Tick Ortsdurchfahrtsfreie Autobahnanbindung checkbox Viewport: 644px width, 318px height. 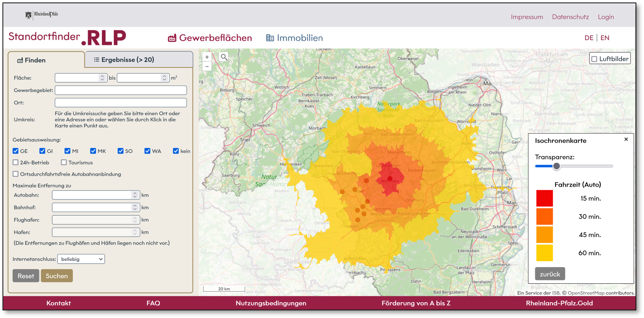pyautogui.click(x=16, y=174)
